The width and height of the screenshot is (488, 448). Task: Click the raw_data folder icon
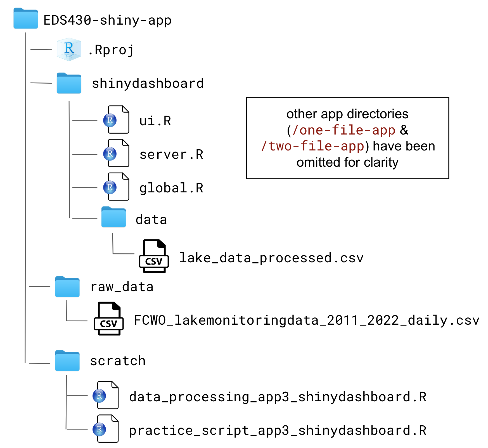coord(67,287)
